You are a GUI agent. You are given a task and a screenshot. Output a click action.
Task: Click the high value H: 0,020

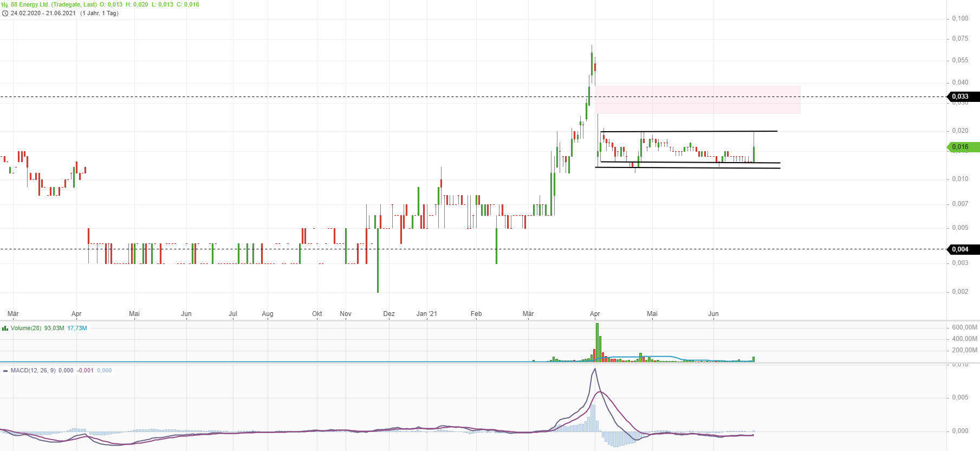pyautogui.click(x=137, y=4)
